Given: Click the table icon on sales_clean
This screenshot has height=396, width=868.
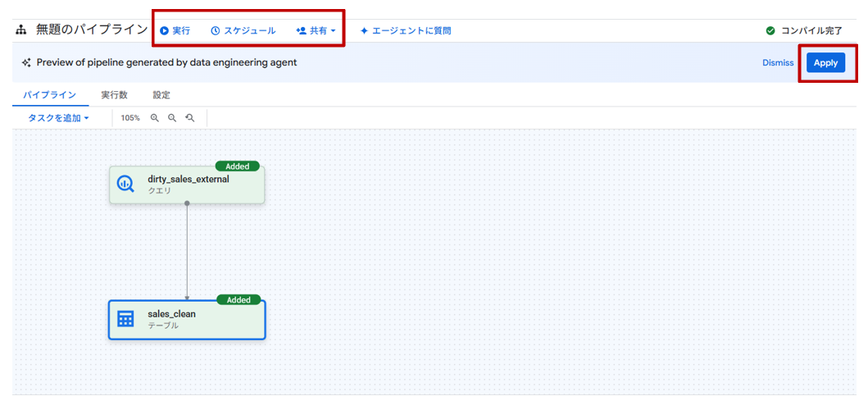Looking at the screenshot, I should pos(125,319).
